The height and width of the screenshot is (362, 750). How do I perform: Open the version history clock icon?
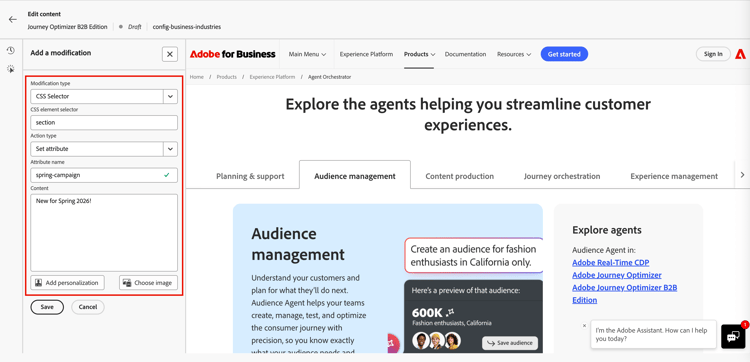(x=11, y=51)
